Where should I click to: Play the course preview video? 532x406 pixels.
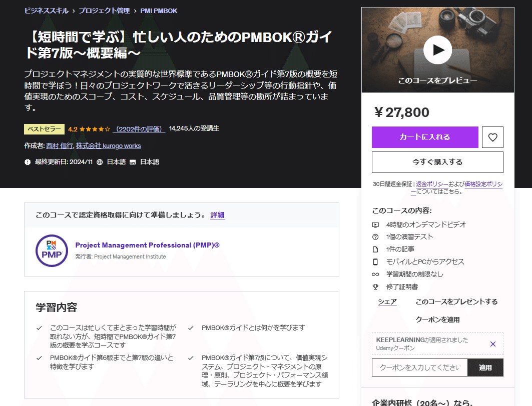[438, 50]
